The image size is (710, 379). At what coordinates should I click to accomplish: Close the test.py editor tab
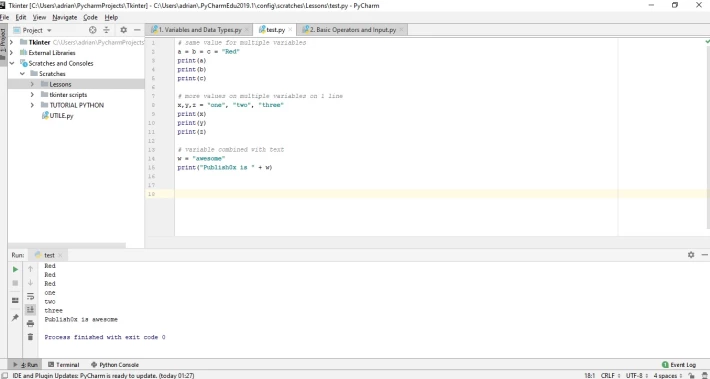point(291,30)
